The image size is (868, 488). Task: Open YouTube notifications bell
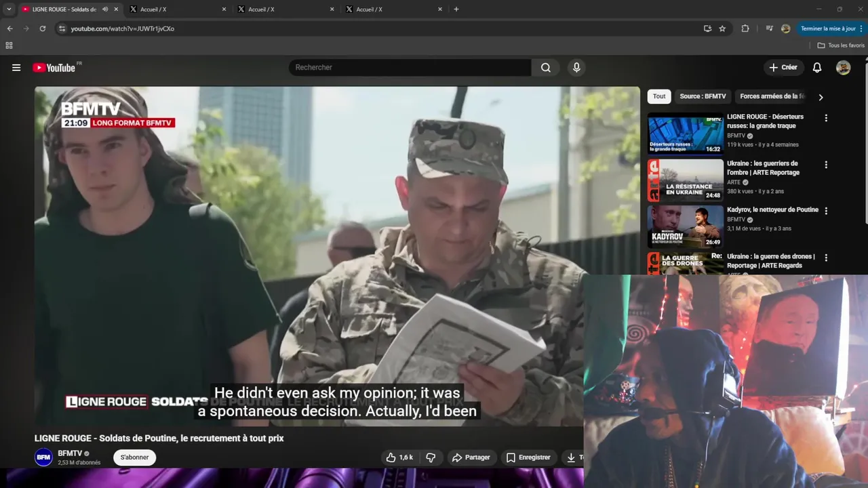click(x=817, y=67)
